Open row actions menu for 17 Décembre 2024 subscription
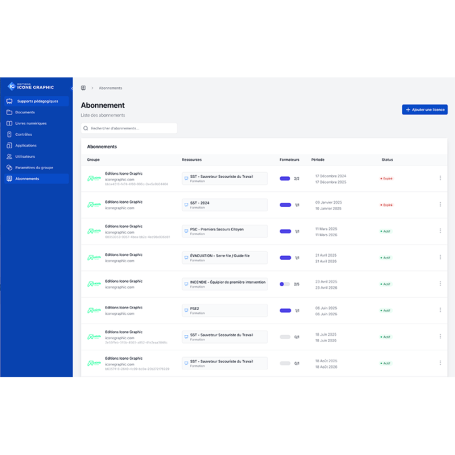Viewport: 455px width, 455px height. (440, 178)
